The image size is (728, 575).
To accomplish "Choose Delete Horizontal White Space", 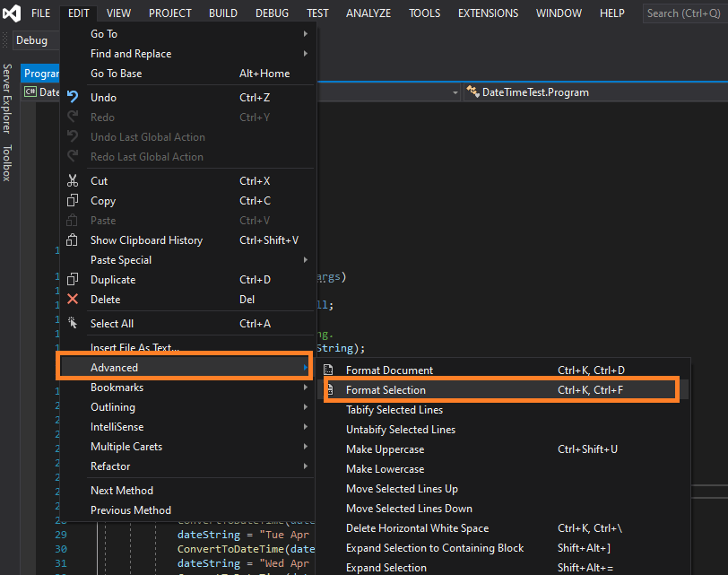I will tap(503, 528).
